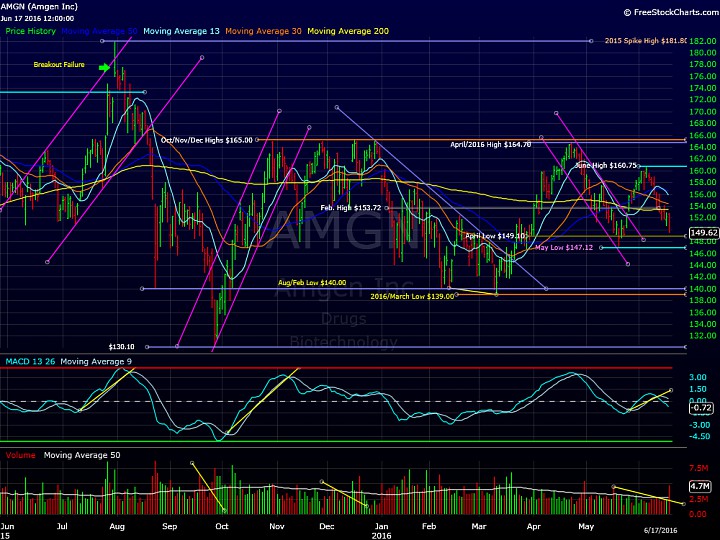Click the Jun 17 2016 12:00:00 timestamp
Screen dimensions: 720x540
pyautogui.click(x=37, y=19)
